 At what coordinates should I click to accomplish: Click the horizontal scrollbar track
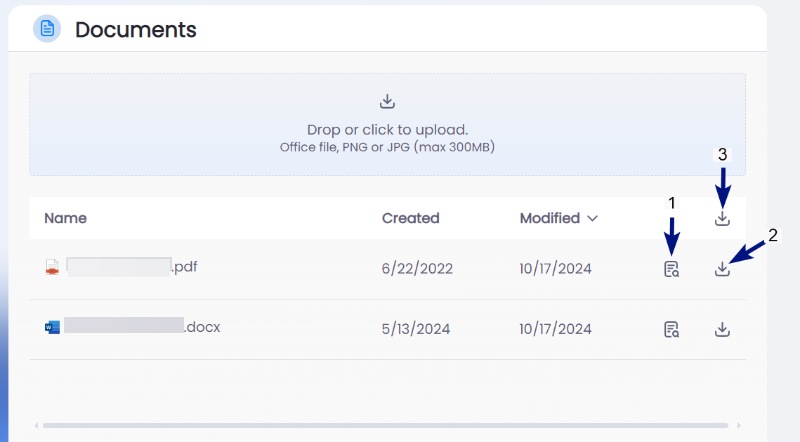click(385, 425)
